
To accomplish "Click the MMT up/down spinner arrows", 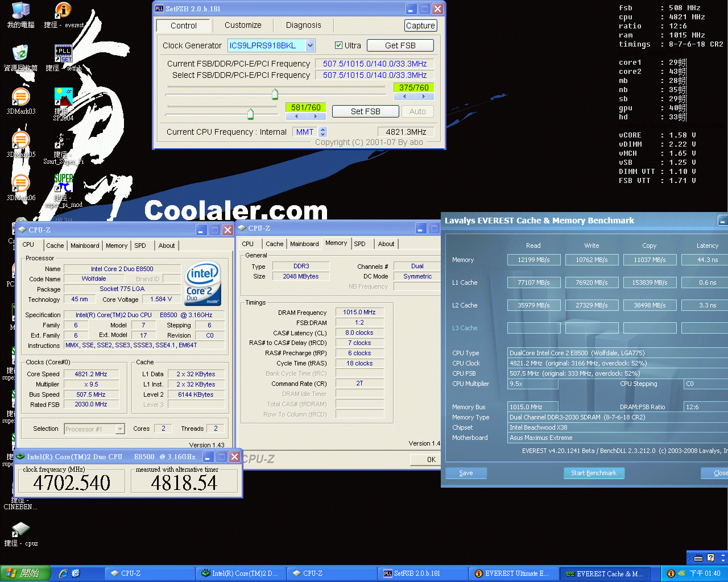I will (322, 132).
